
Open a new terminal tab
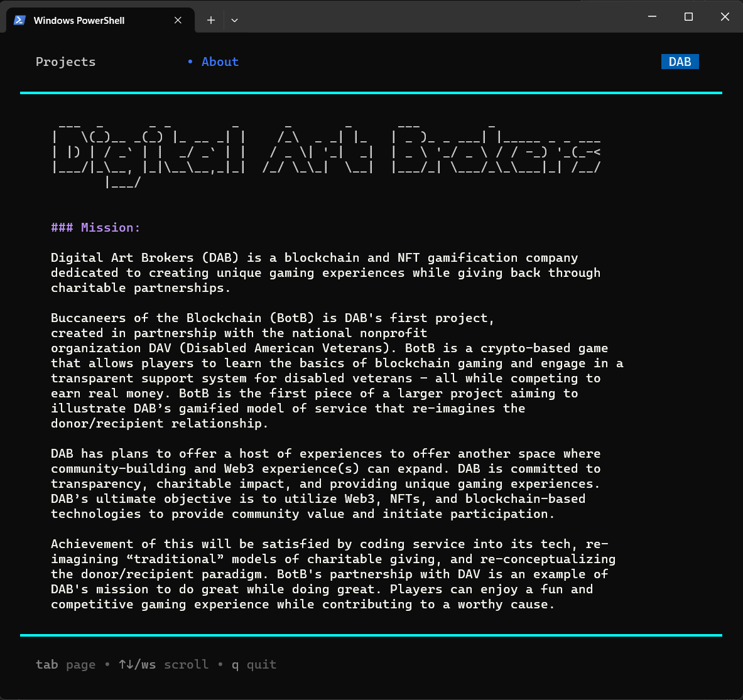(211, 20)
